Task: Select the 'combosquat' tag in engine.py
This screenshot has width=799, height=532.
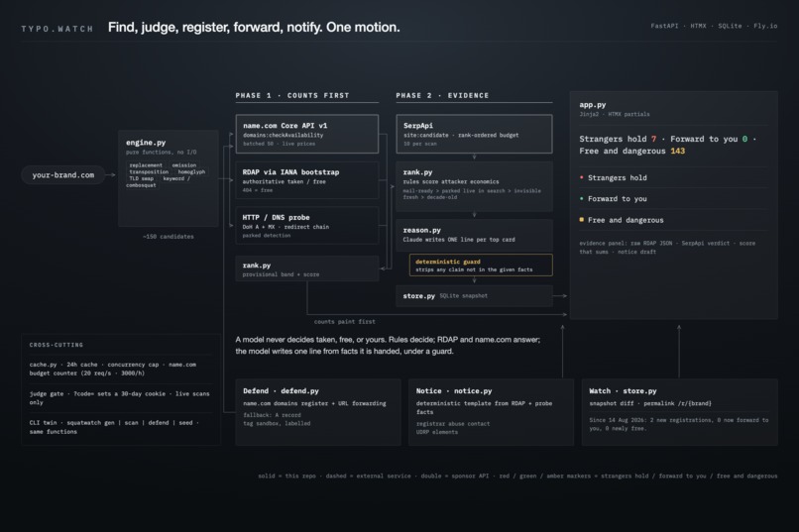Action: (141, 185)
